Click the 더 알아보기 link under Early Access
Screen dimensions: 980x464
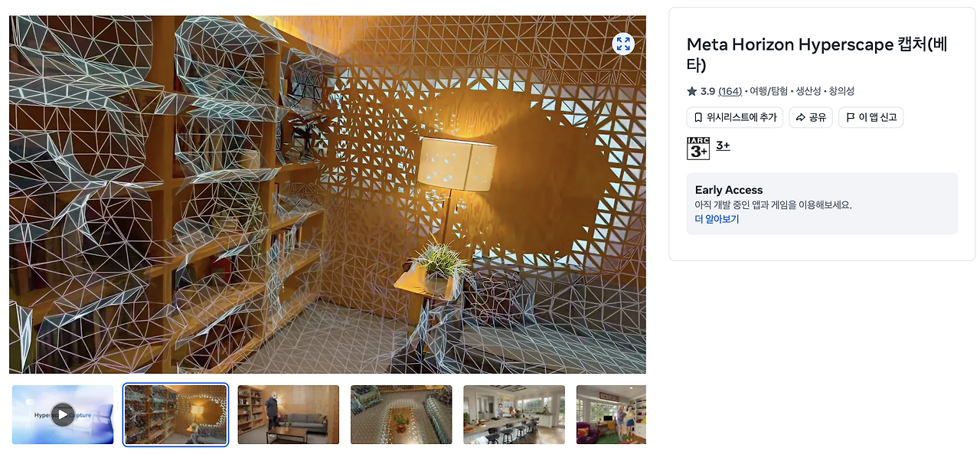click(x=717, y=219)
